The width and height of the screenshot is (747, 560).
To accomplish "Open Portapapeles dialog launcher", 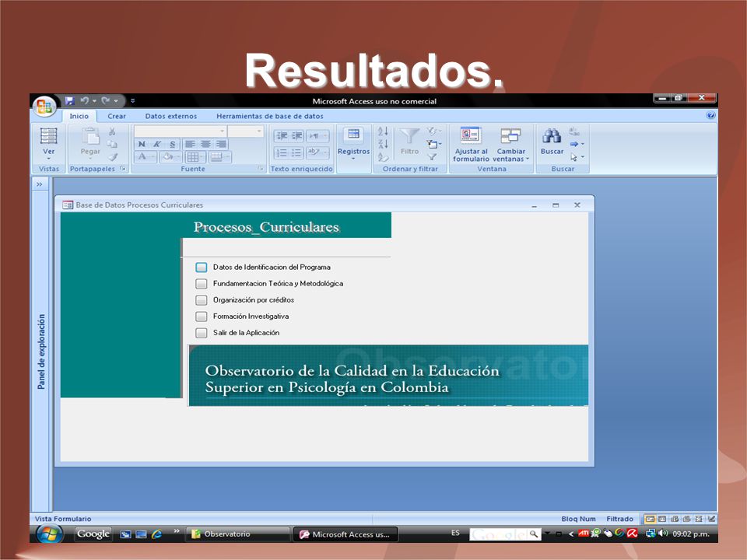I will [123, 168].
